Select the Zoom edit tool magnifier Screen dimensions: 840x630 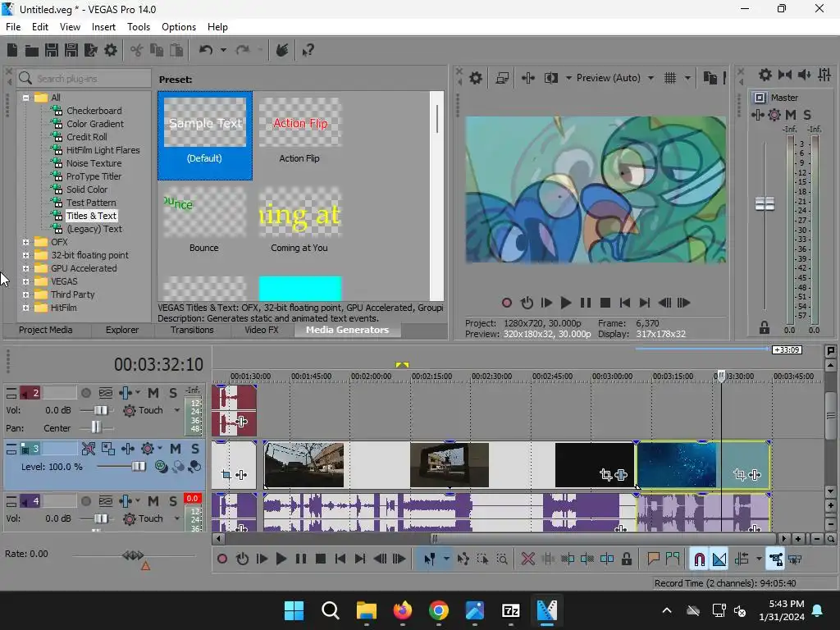pos(502,559)
